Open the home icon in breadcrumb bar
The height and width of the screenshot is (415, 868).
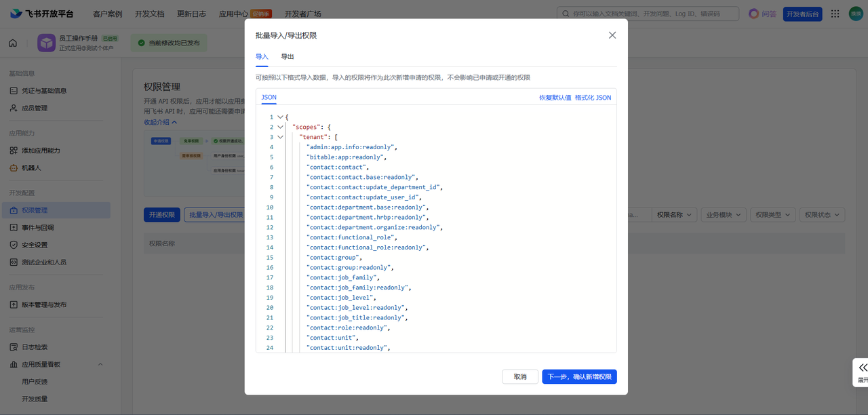(13, 43)
